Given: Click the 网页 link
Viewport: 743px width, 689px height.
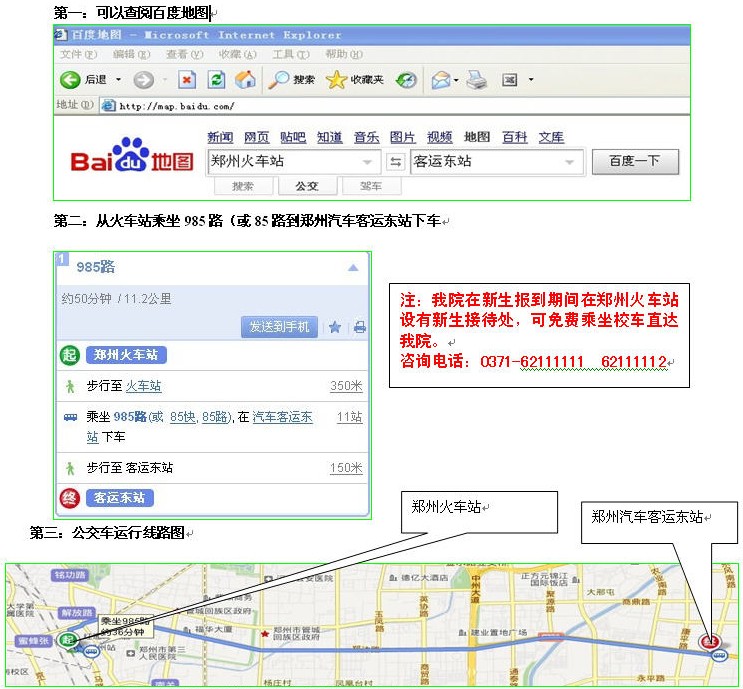Looking at the screenshot, I should (257, 137).
